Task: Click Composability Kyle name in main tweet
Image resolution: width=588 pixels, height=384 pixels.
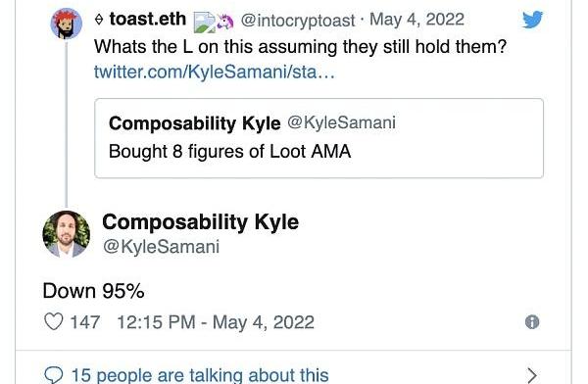Action: (x=201, y=222)
